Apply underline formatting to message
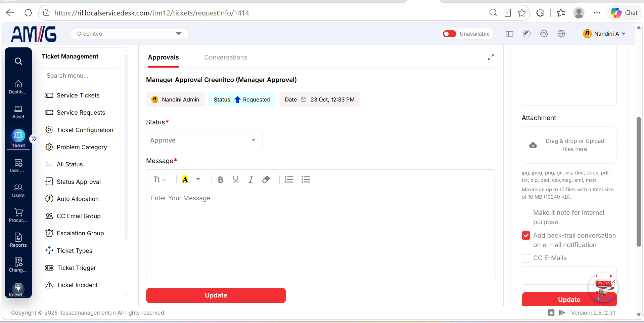Viewport: 644px width, 323px height. (x=236, y=179)
